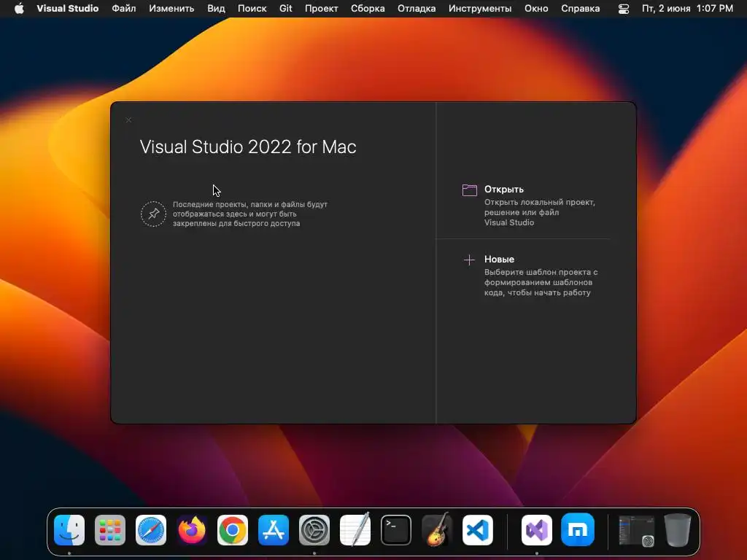Click the folder icon next to Открыть

469,190
